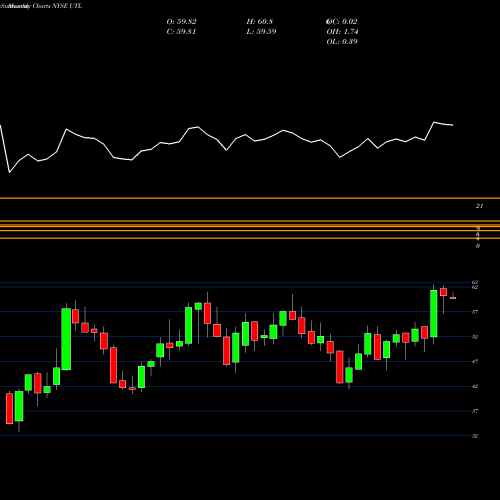Click the 'OH: 1.74' value

pyautogui.click(x=342, y=32)
